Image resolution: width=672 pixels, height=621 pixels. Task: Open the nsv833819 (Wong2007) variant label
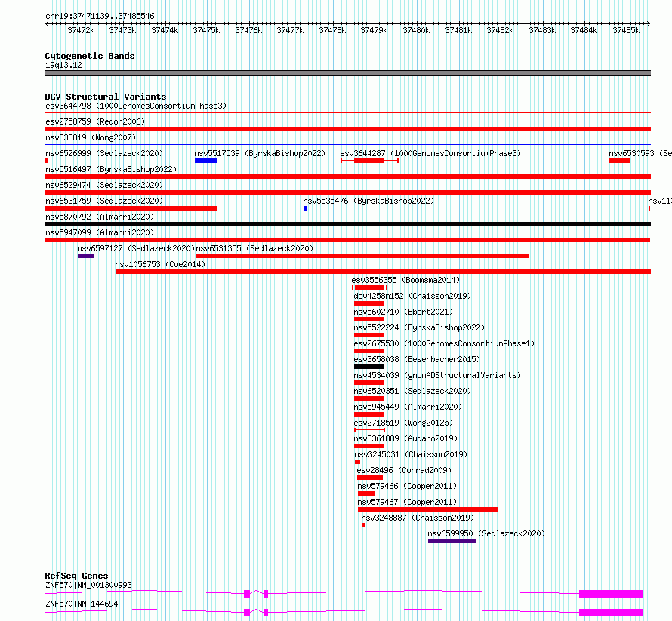pyautogui.click(x=91, y=137)
